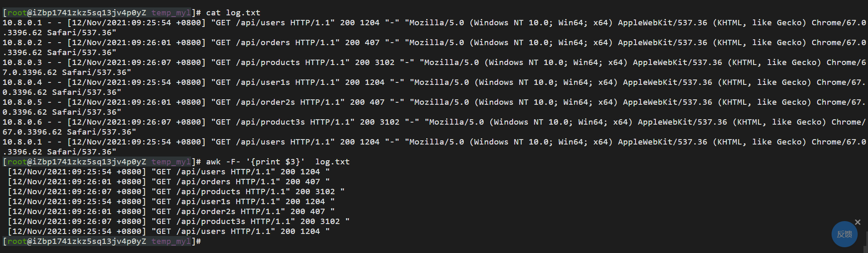Click IP address 10.8.0.5 in log output
This screenshot has width=868, height=253.
tap(22, 102)
